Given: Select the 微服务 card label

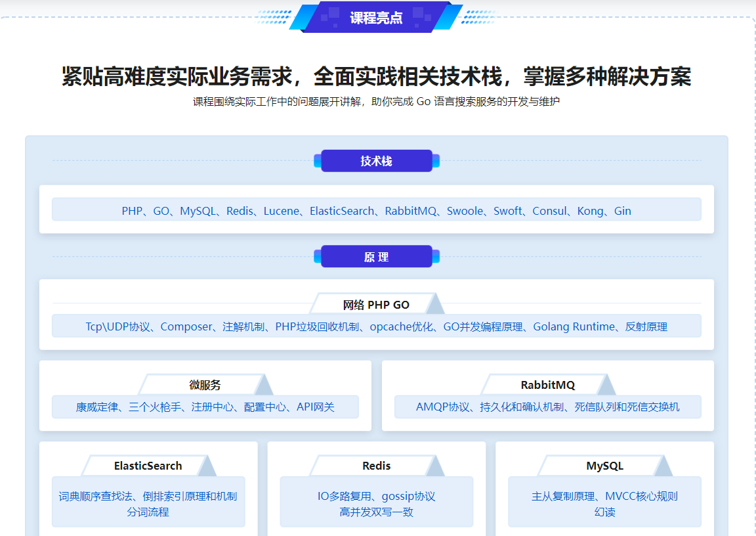Looking at the screenshot, I should [205, 385].
